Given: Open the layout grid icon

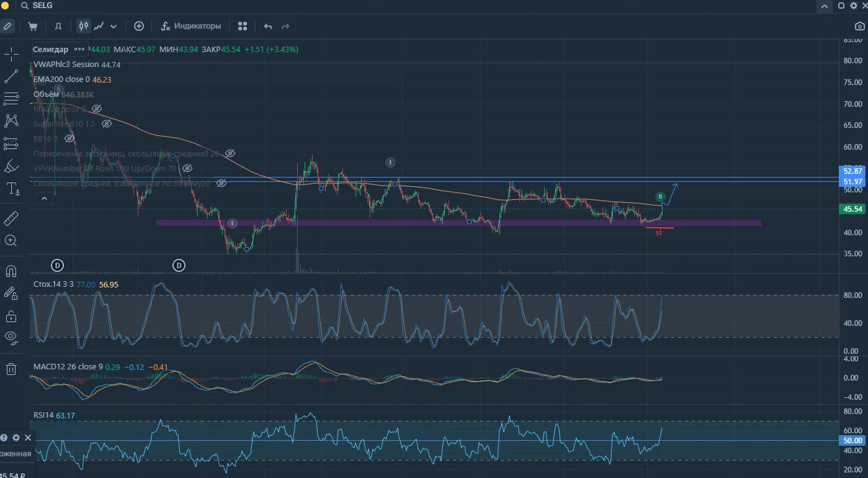Looking at the screenshot, I should tap(243, 26).
